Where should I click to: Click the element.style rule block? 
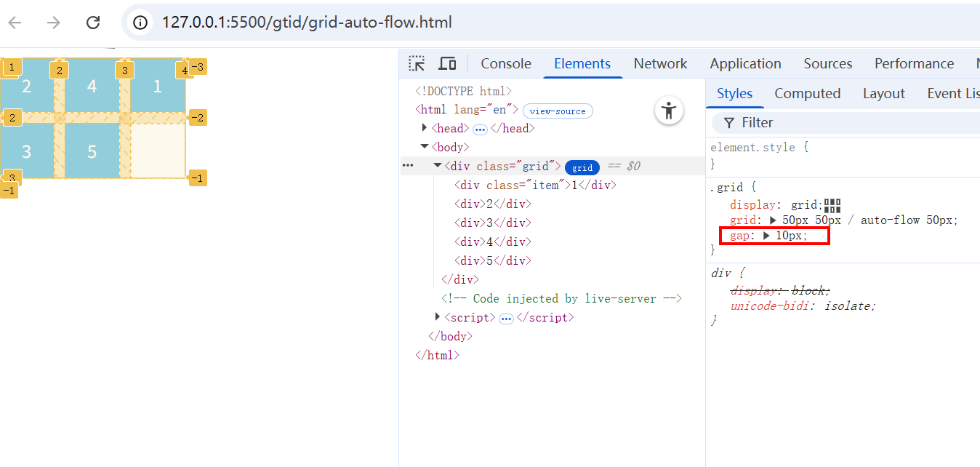pos(759,148)
